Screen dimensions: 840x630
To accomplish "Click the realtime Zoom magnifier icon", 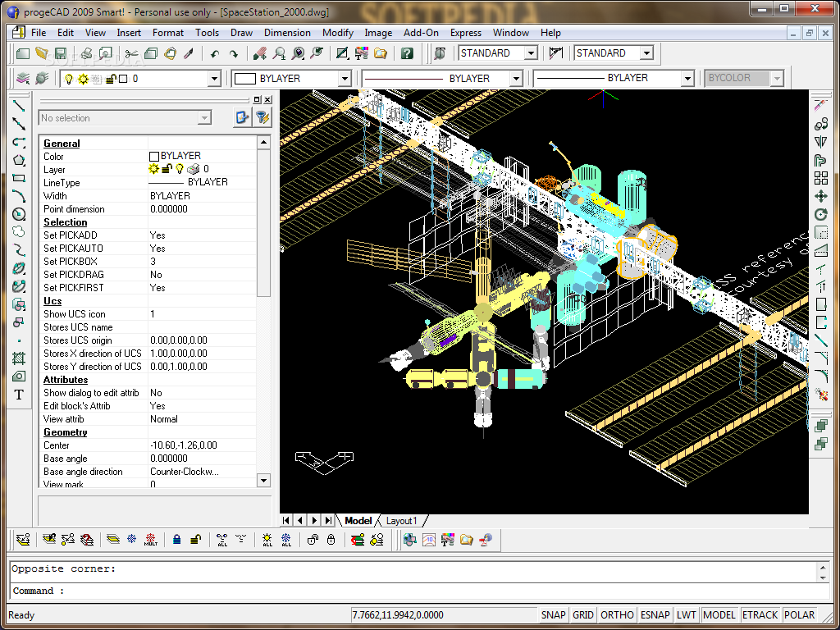I will (x=279, y=53).
